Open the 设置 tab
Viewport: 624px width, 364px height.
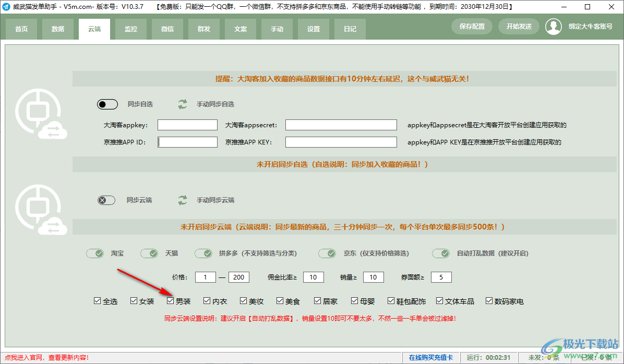314,29
